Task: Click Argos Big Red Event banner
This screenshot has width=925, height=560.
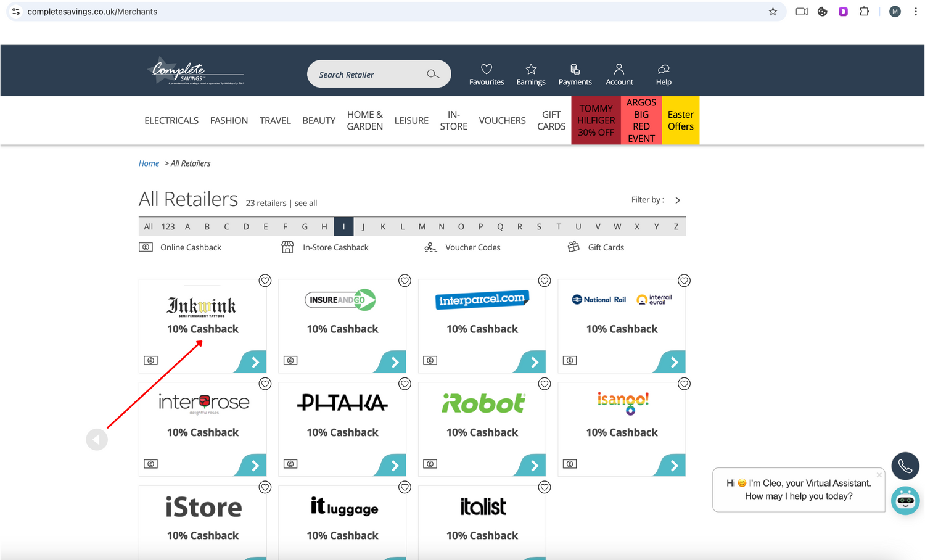Action: 641,120
